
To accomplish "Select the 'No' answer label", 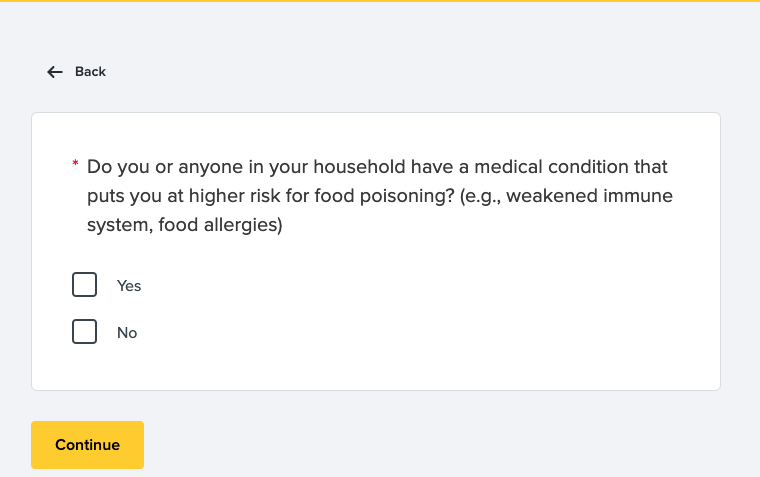I will tap(127, 333).
